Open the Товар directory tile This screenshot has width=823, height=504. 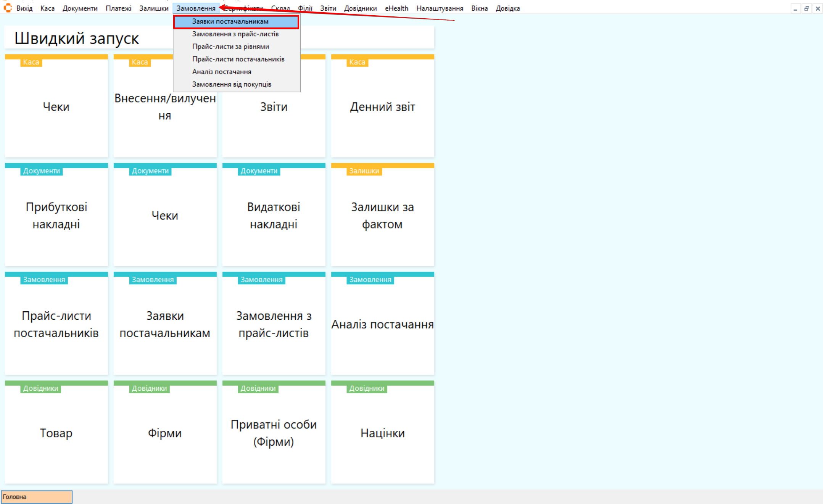(56, 433)
